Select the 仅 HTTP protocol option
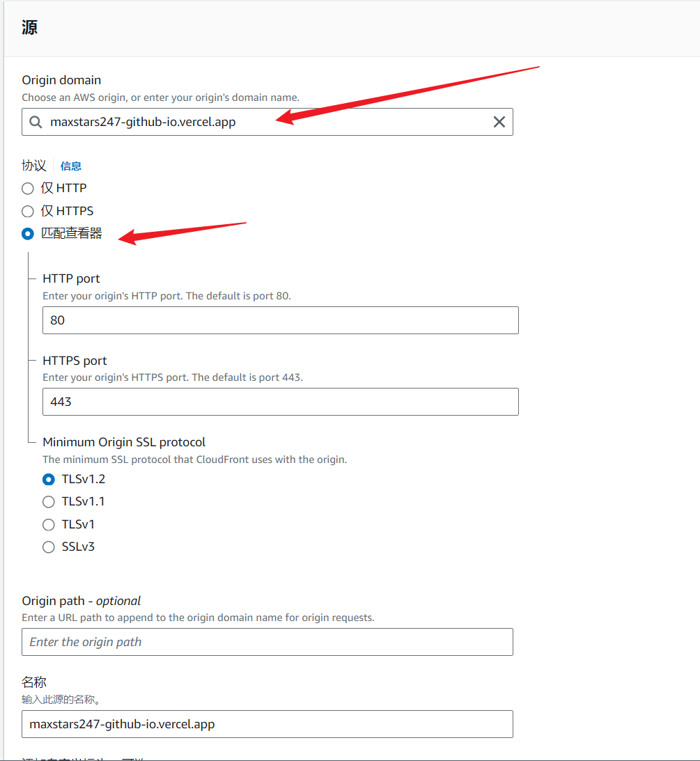Screen dimensions: 700x761 [28, 188]
